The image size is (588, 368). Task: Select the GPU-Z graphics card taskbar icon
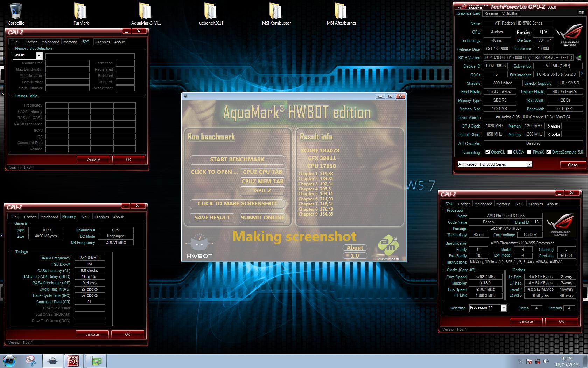click(96, 361)
